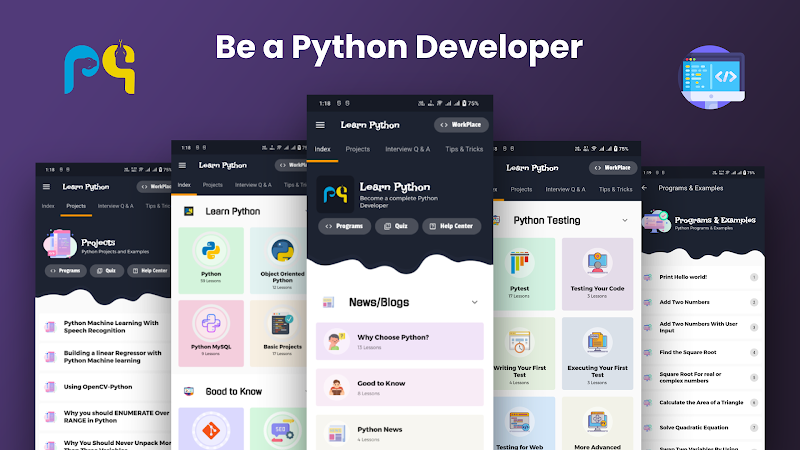Open Building a linear Regressor project
Screen dimensions: 800x450
pyautogui.click(x=105, y=357)
